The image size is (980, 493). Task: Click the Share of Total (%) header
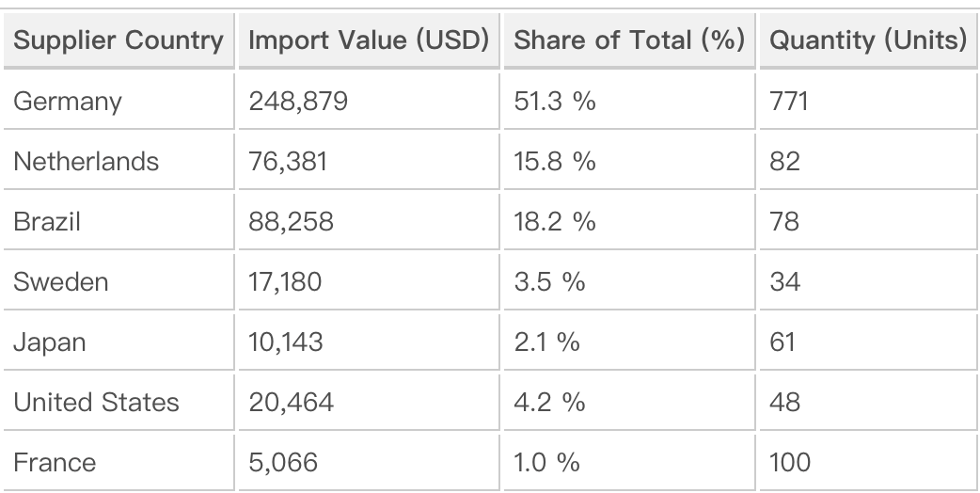click(630, 41)
